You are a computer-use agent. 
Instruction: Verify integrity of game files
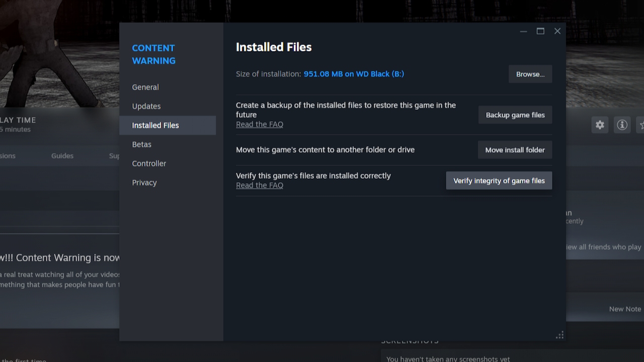499,180
